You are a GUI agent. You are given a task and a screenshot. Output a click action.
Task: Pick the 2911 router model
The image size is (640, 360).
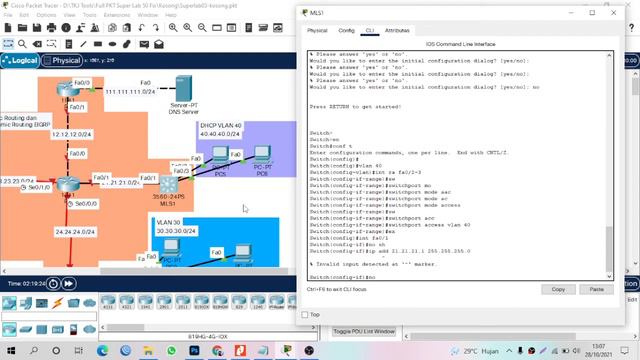pyautogui.click(x=183, y=302)
